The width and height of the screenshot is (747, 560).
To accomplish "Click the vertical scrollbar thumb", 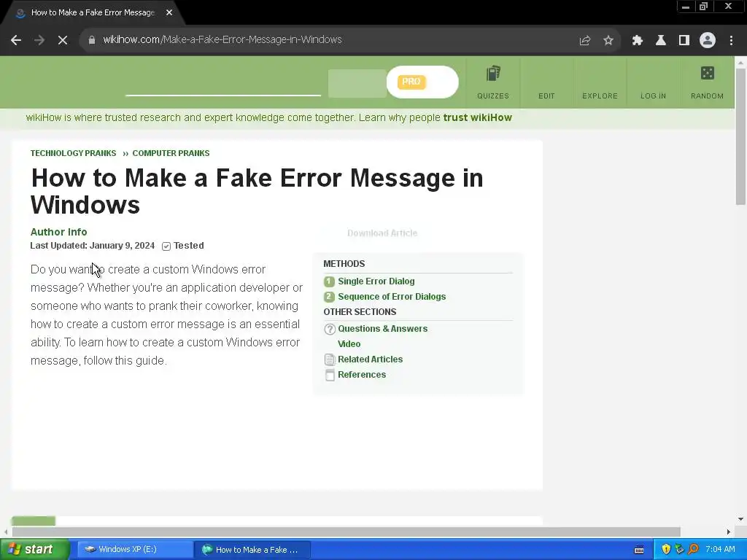I will coord(740,137).
